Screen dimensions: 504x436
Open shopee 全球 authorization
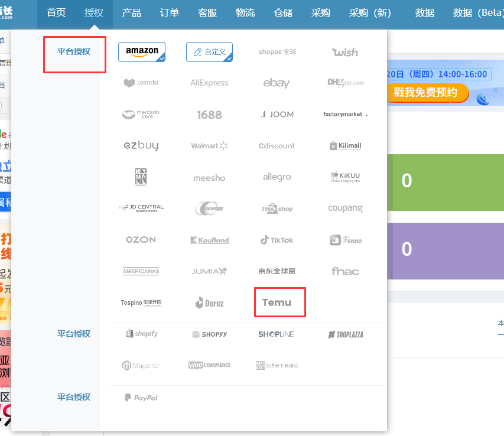(277, 52)
